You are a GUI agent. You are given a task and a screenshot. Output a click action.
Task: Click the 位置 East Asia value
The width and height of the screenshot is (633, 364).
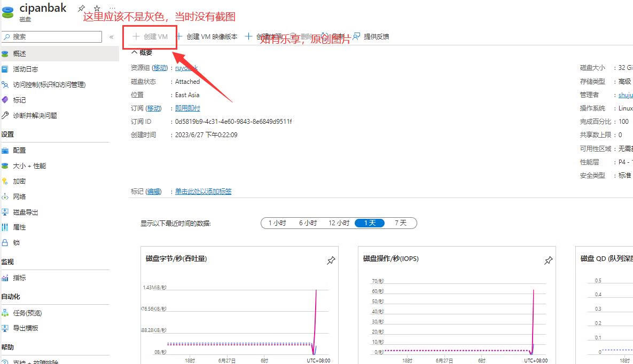click(187, 95)
